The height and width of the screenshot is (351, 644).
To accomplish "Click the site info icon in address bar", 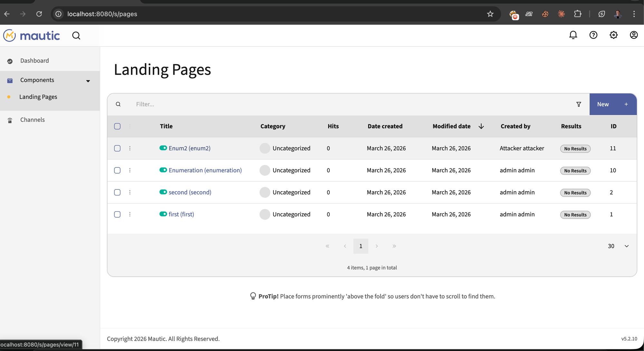I will (x=58, y=14).
